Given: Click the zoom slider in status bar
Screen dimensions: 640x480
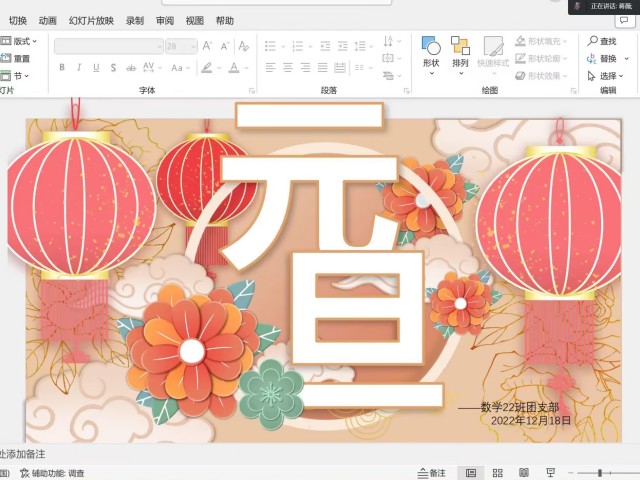Looking at the screenshot, I should 600,473.
